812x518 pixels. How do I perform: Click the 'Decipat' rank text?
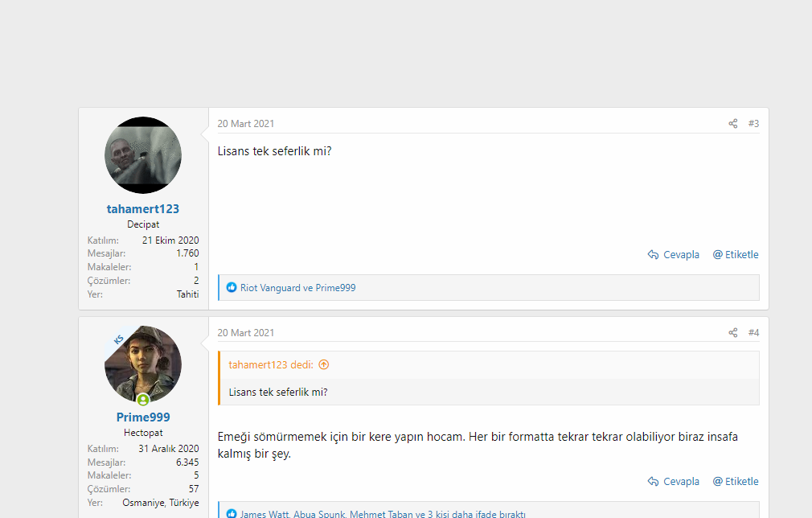pos(143,224)
